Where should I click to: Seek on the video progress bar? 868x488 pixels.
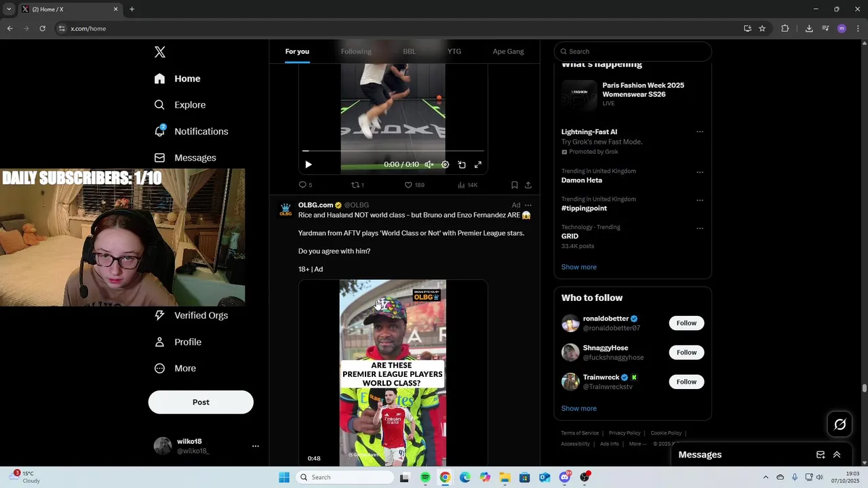[393, 151]
